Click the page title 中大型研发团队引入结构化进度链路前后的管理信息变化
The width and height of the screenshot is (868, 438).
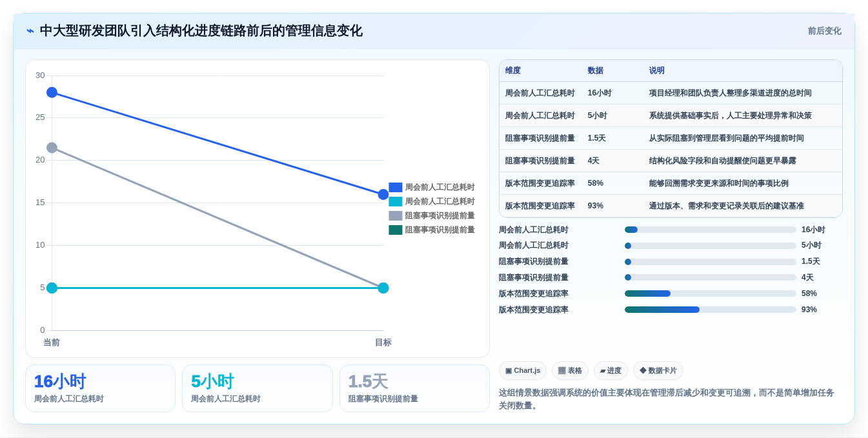click(x=201, y=31)
